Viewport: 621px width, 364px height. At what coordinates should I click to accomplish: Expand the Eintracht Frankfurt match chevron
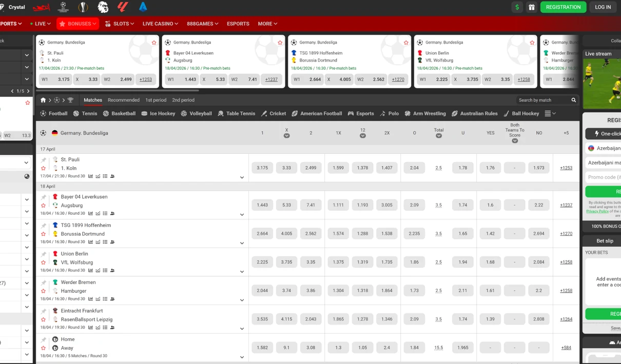(242, 329)
